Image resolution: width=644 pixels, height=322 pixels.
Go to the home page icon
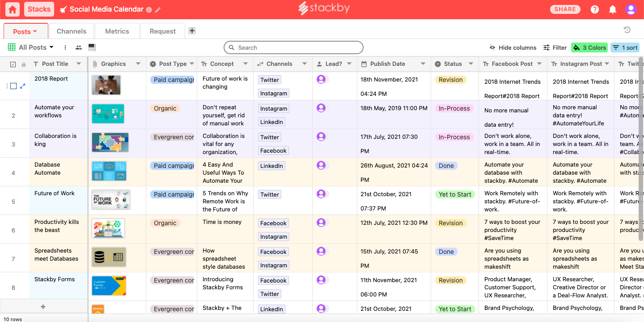pyautogui.click(x=13, y=9)
